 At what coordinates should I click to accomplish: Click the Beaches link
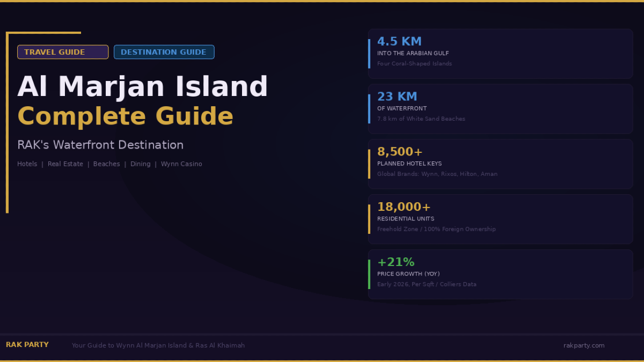pyautogui.click(x=106, y=164)
